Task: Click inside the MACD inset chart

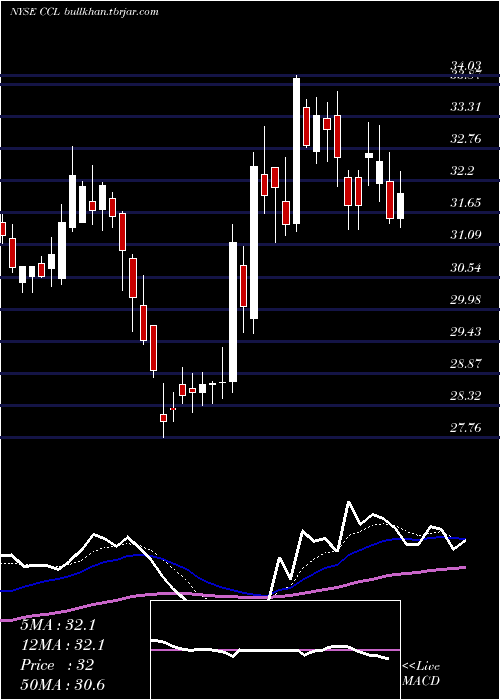Action: click(x=275, y=650)
